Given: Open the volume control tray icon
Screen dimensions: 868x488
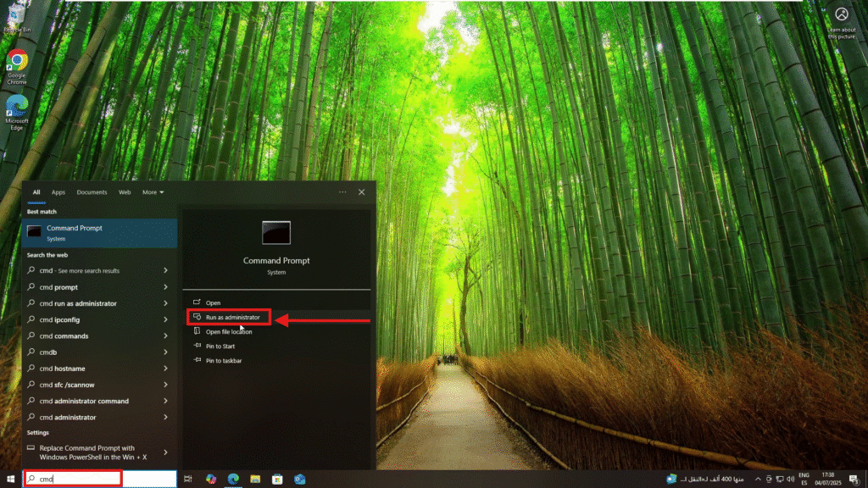Looking at the screenshot, I should pyautogui.click(x=791, y=480).
